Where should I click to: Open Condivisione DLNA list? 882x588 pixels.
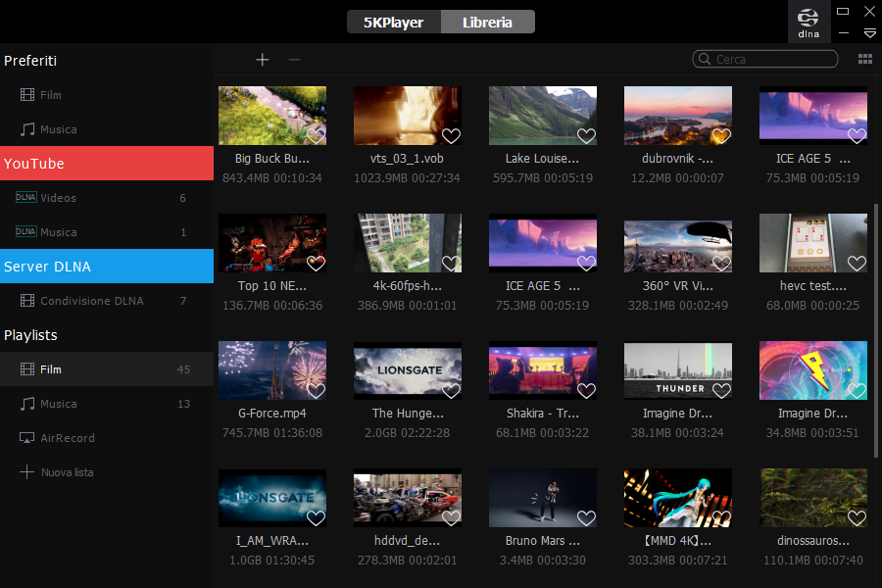coord(91,301)
